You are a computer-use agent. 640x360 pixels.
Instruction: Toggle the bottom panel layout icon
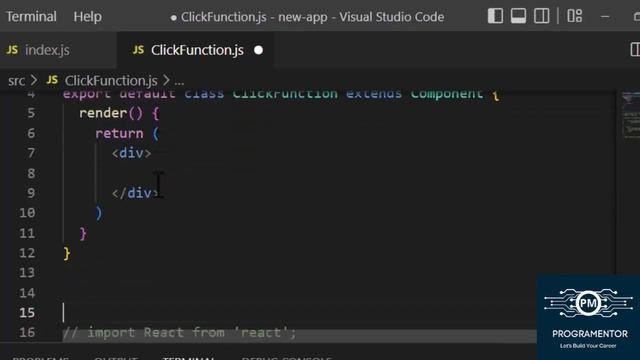click(x=518, y=16)
